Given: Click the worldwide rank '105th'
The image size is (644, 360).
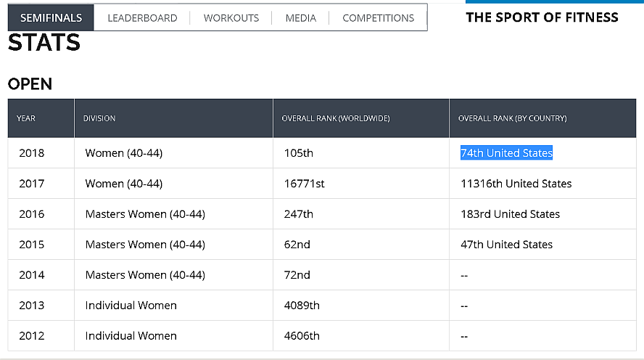Looking at the screenshot, I should (x=299, y=153).
